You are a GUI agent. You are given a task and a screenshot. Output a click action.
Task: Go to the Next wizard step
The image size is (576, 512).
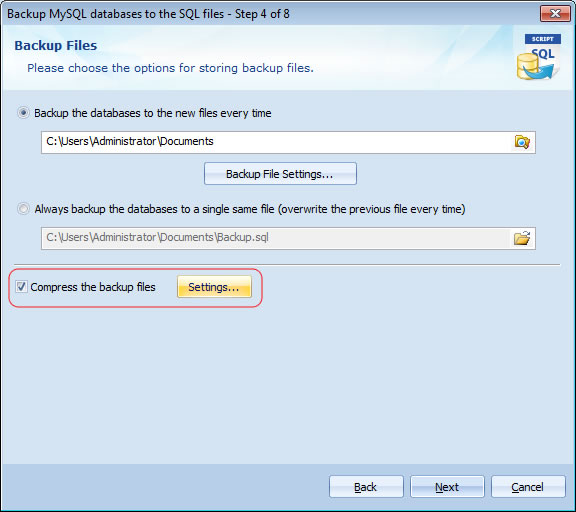(x=447, y=487)
